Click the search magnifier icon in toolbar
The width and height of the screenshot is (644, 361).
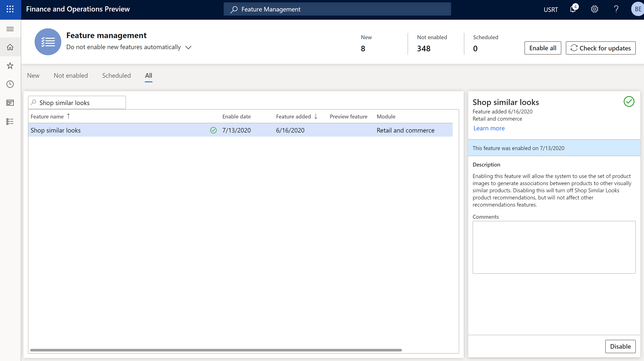pos(234,9)
